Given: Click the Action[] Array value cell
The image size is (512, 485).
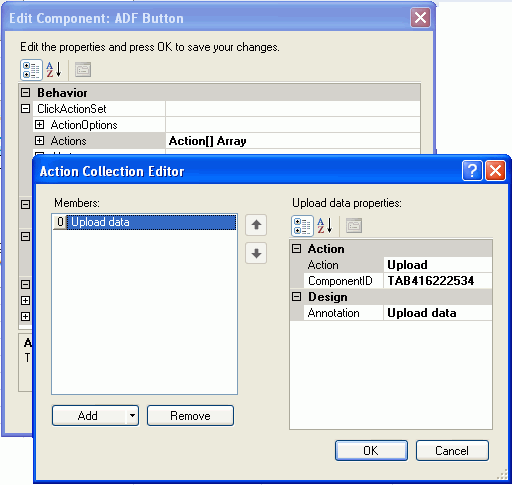Looking at the screenshot, I should pyautogui.click(x=293, y=141).
